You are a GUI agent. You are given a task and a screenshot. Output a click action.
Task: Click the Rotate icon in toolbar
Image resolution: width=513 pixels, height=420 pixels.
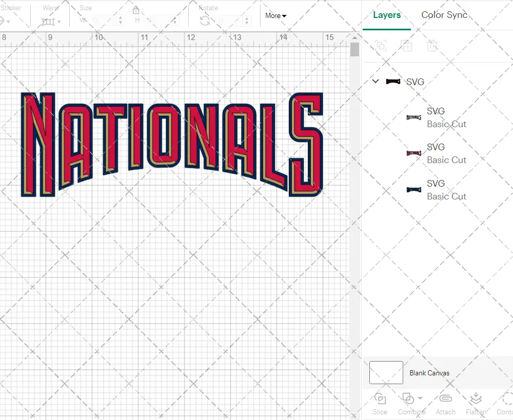pos(205,21)
